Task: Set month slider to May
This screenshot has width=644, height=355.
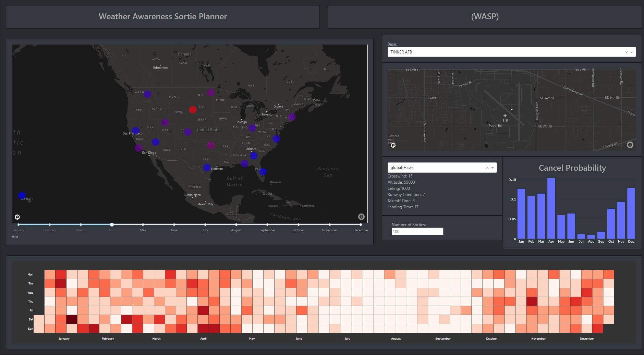Action: coord(143,225)
